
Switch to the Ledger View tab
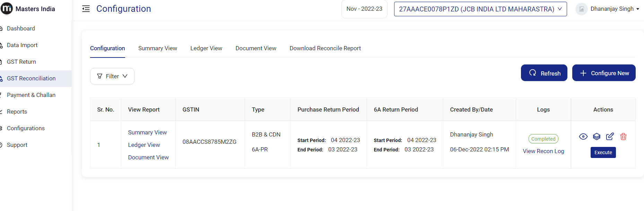[206, 49]
